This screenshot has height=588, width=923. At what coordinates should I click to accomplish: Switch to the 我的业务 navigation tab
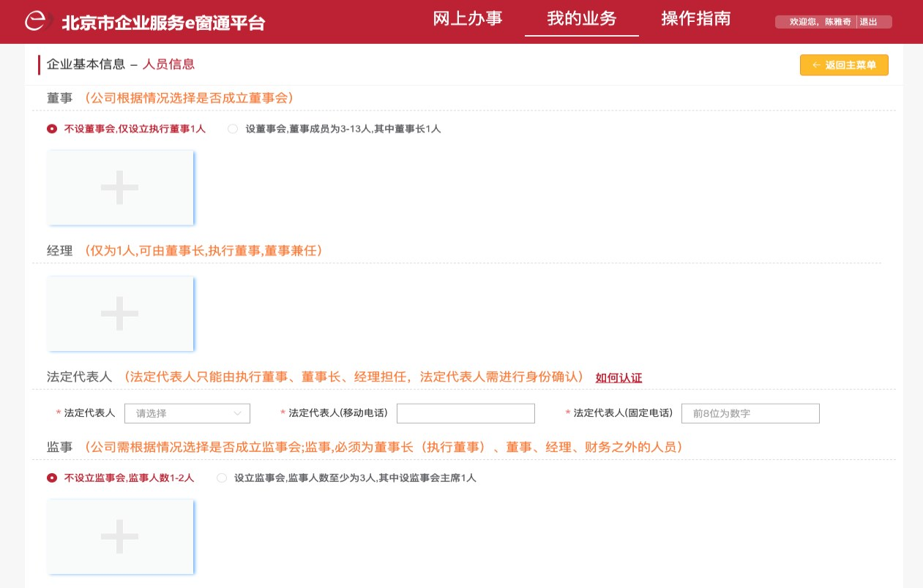pos(581,19)
